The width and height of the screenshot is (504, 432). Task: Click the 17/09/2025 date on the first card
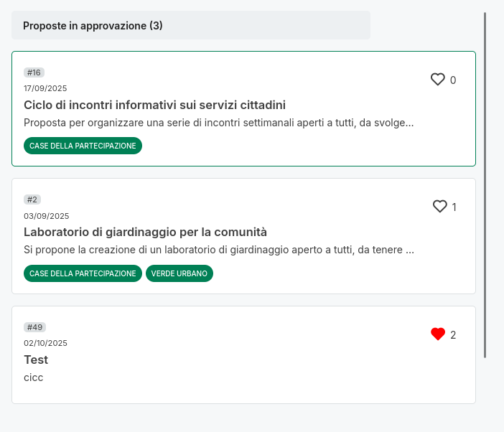point(45,88)
